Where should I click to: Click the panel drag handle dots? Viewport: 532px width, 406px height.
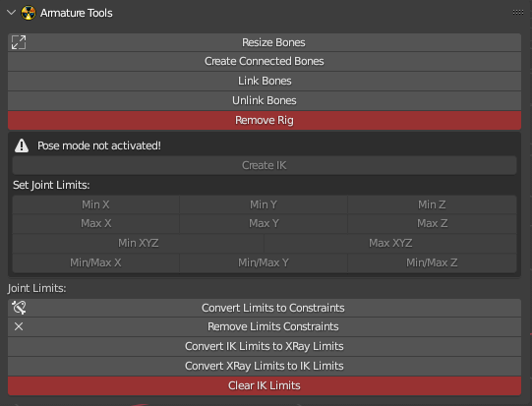click(x=518, y=13)
